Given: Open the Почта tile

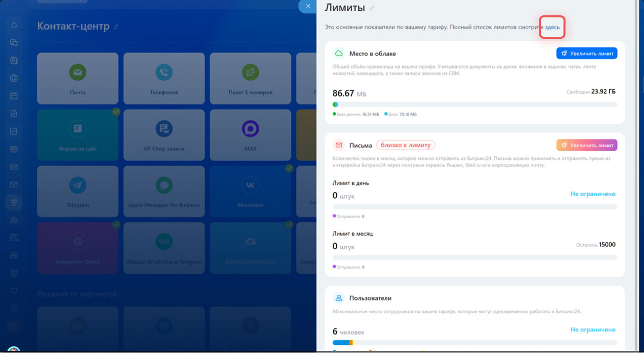Looking at the screenshot, I should tap(78, 79).
